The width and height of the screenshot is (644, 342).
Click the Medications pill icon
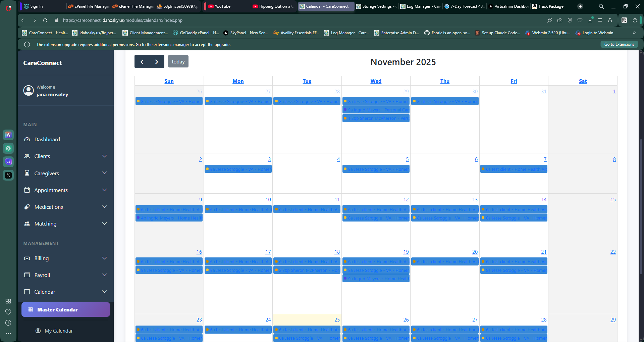coord(28,207)
